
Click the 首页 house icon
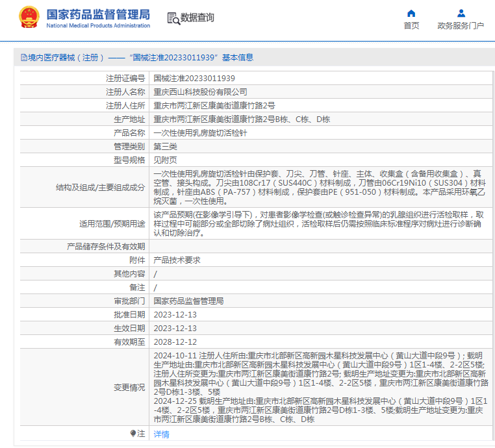[x=411, y=13]
